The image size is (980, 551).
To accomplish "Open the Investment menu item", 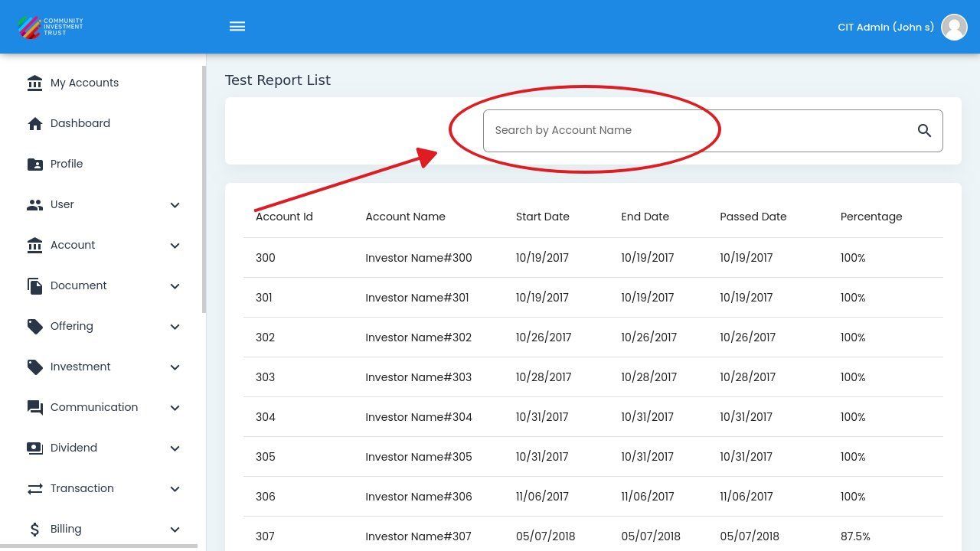I will [x=80, y=367].
